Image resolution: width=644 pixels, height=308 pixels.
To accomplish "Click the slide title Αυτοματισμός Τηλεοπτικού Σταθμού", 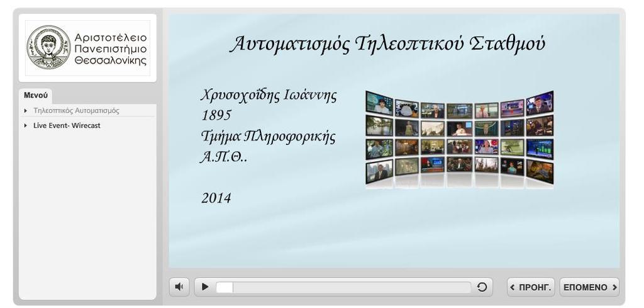I will pyautogui.click(x=387, y=45).
